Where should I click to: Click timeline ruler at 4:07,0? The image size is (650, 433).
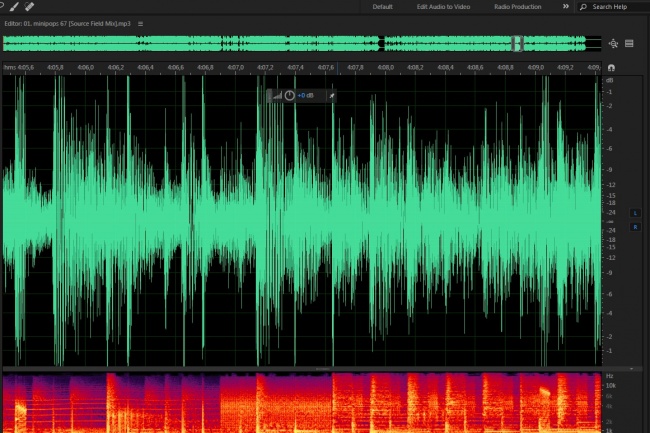(235, 67)
